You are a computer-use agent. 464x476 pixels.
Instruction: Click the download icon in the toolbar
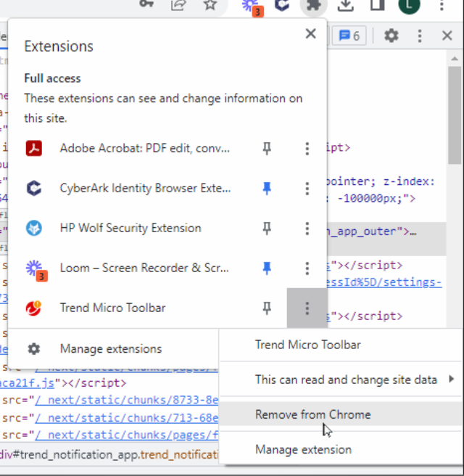(346, 6)
